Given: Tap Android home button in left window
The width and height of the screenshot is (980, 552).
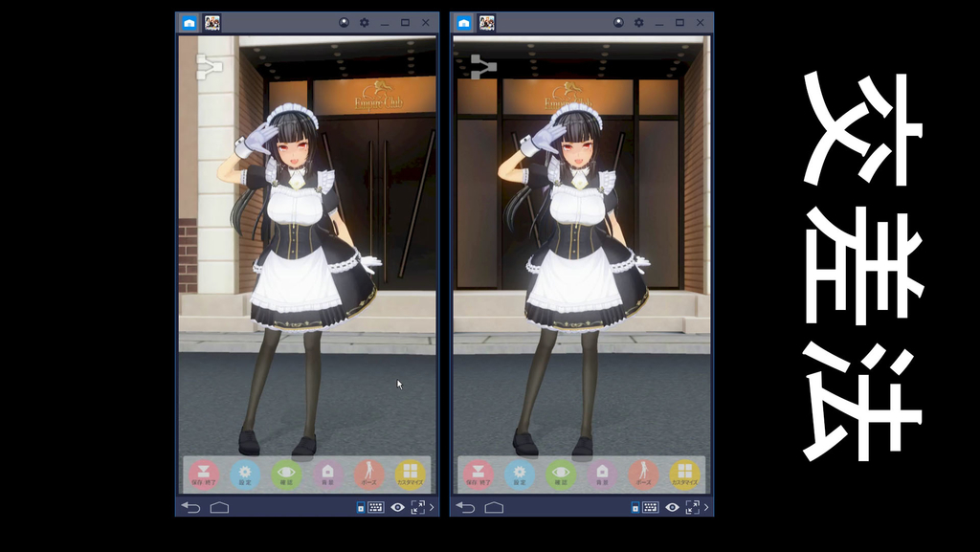Looking at the screenshot, I should point(219,507).
